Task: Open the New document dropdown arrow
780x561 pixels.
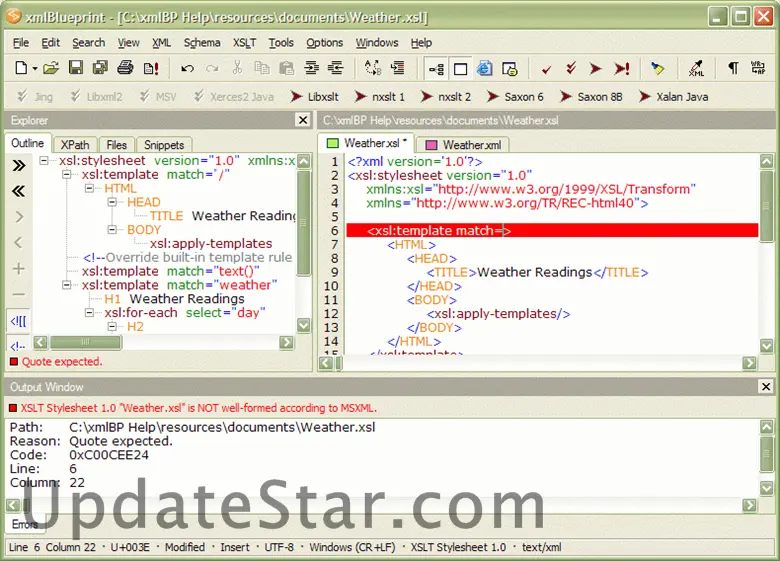Action: tap(34, 69)
